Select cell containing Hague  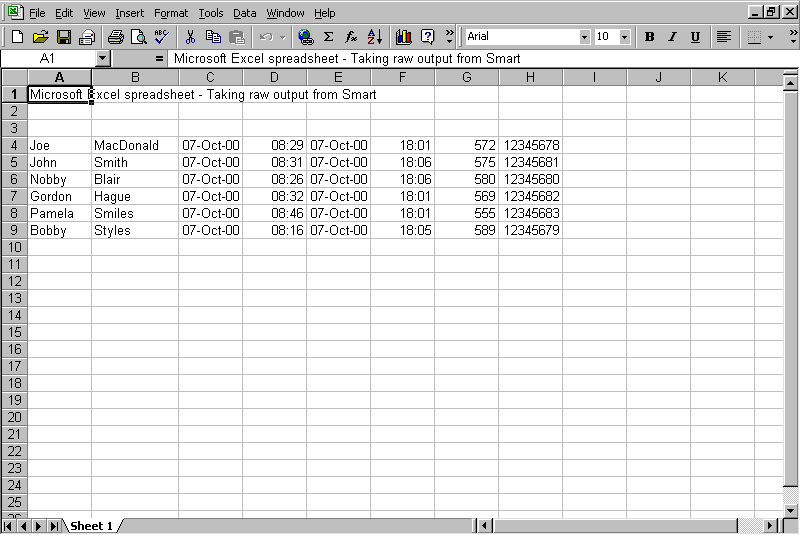[135, 196]
